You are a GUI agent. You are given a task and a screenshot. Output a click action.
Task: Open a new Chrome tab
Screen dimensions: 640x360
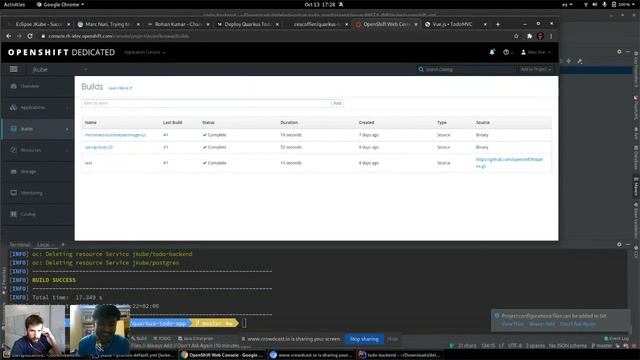click(x=498, y=24)
